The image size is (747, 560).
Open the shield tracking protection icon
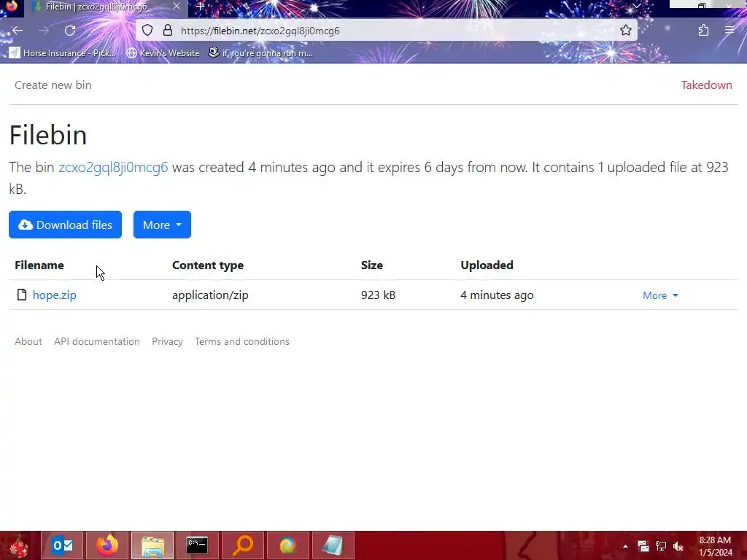click(147, 31)
